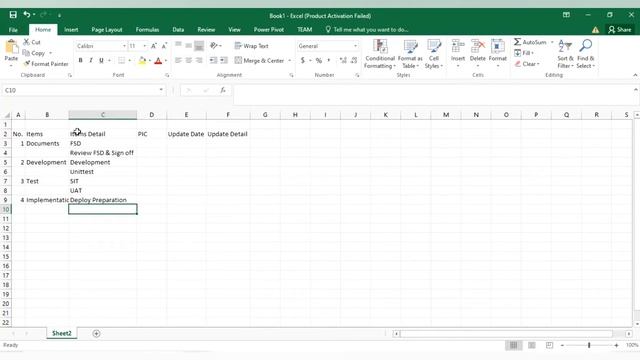
Task: Add a new sheet with the plus button
Action: (x=96, y=333)
